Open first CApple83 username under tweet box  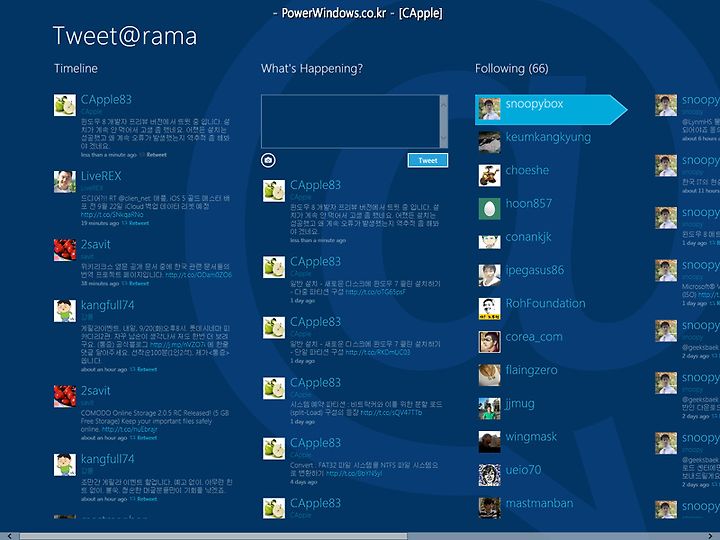pyautogui.click(x=315, y=185)
